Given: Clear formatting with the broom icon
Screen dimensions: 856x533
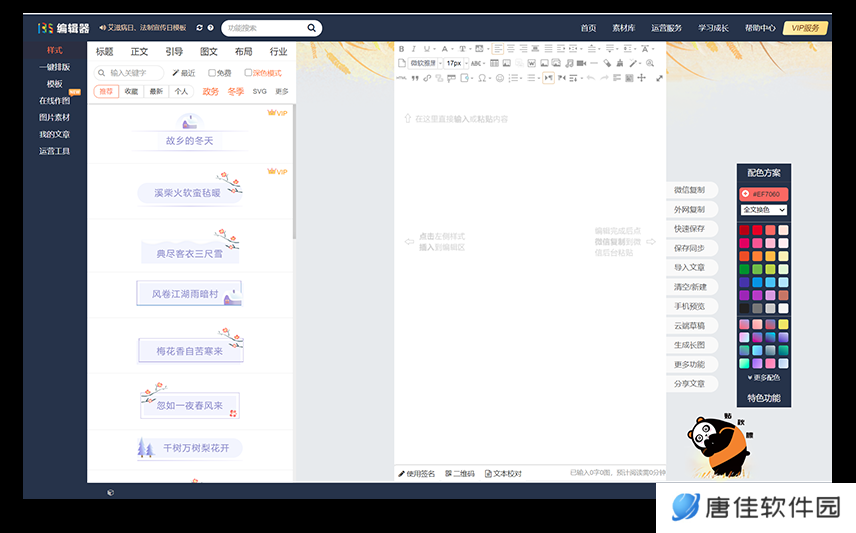Looking at the screenshot, I should point(620,63).
